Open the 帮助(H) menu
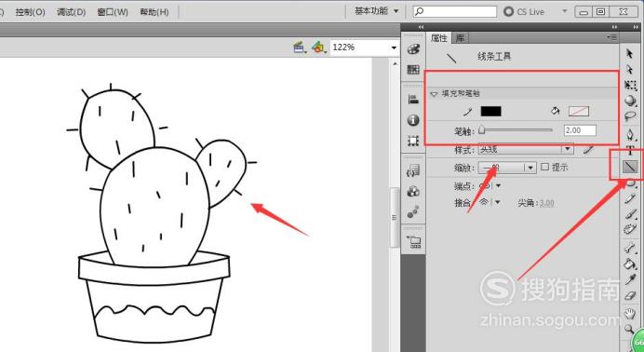The height and width of the screenshot is (352, 644). tap(154, 12)
